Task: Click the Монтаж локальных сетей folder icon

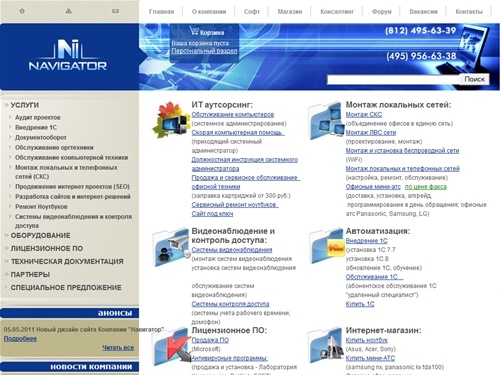Action: click(326, 121)
